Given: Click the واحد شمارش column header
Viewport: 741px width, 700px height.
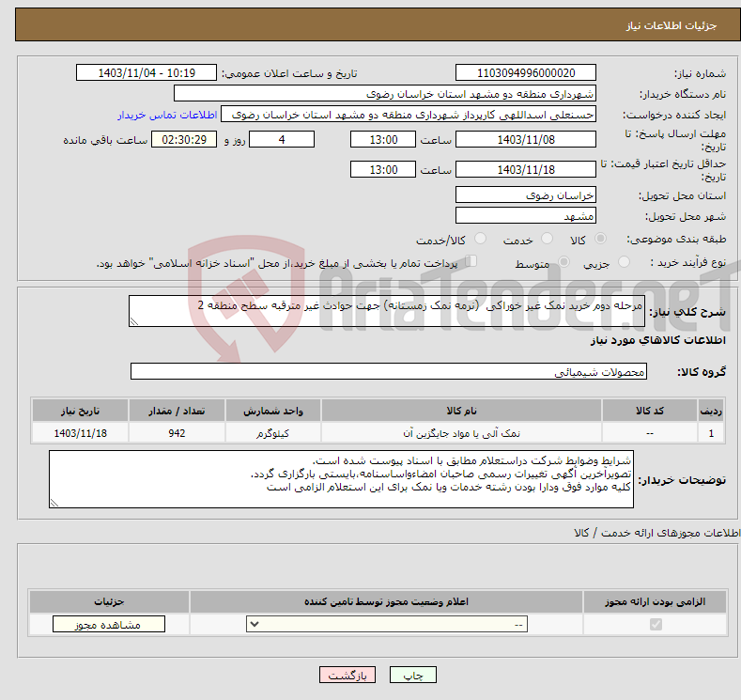Looking at the screenshot, I should (x=272, y=411).
